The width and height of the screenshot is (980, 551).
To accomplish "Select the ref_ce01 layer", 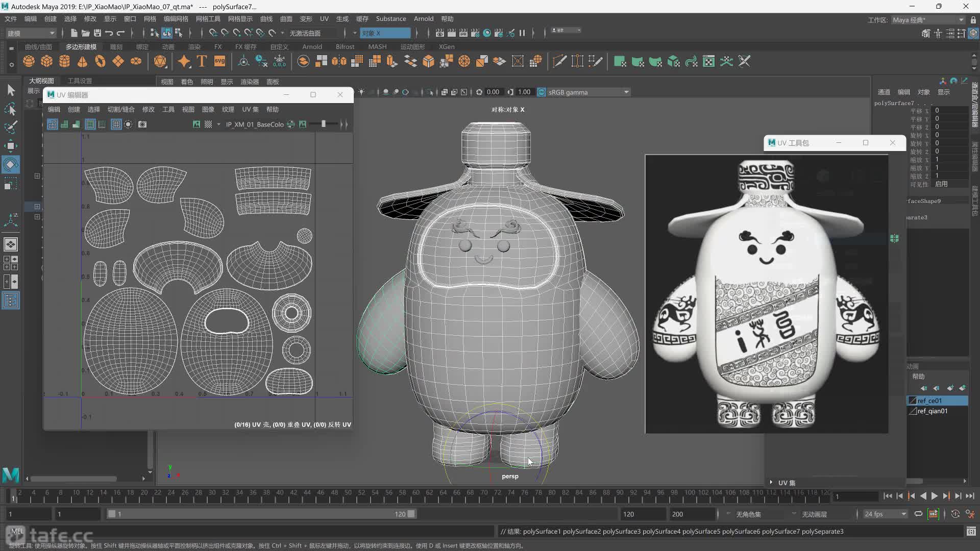I will 938,401.
